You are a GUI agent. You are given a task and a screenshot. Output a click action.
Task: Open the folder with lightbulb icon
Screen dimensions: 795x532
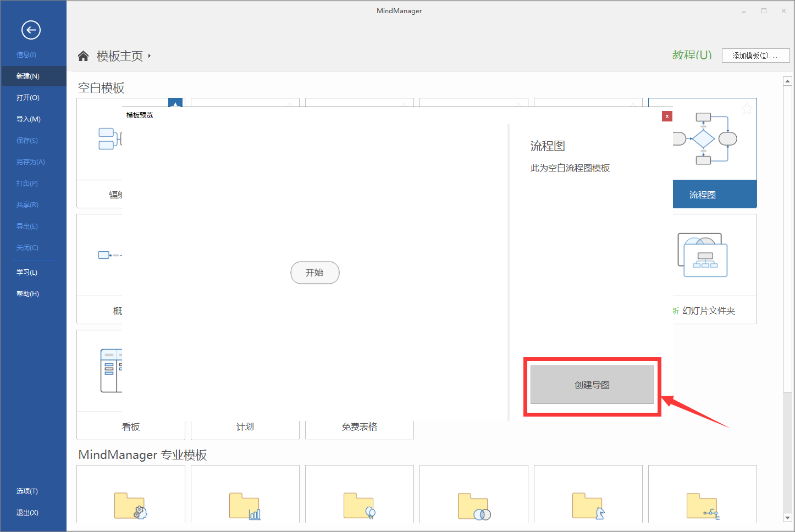pyautogui.click(x=359, y=506)
